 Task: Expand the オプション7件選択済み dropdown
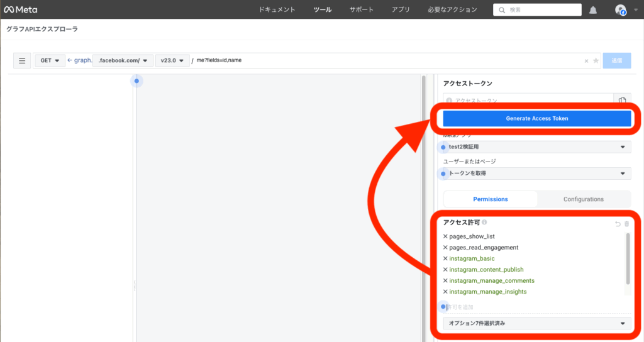click(x=537, y=324)
